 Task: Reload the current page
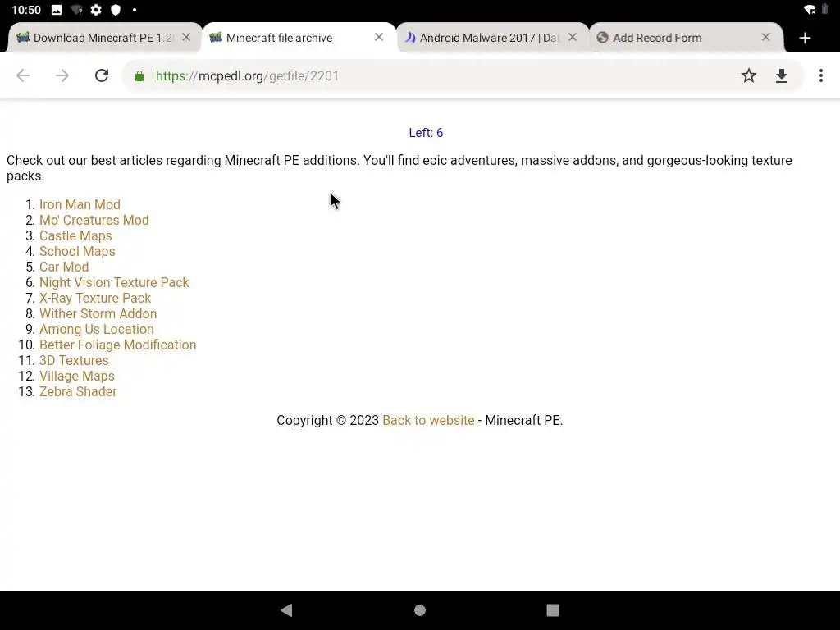[102, 75]
